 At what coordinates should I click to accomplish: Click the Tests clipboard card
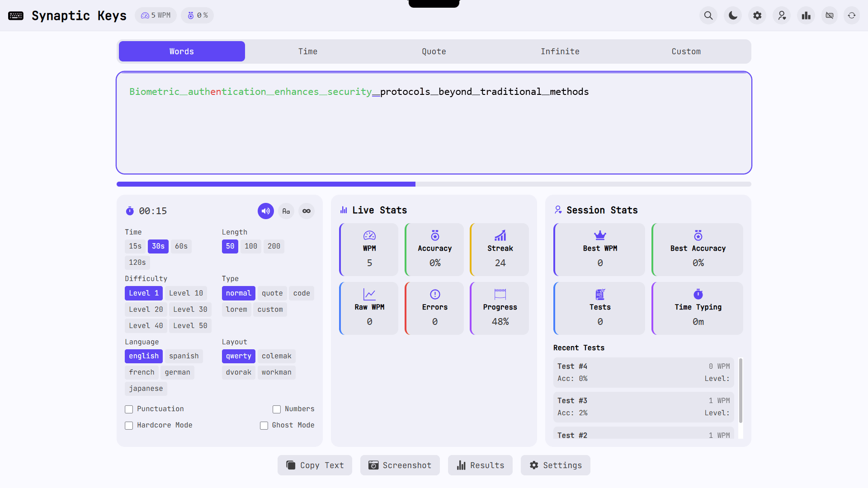point(599,308)
